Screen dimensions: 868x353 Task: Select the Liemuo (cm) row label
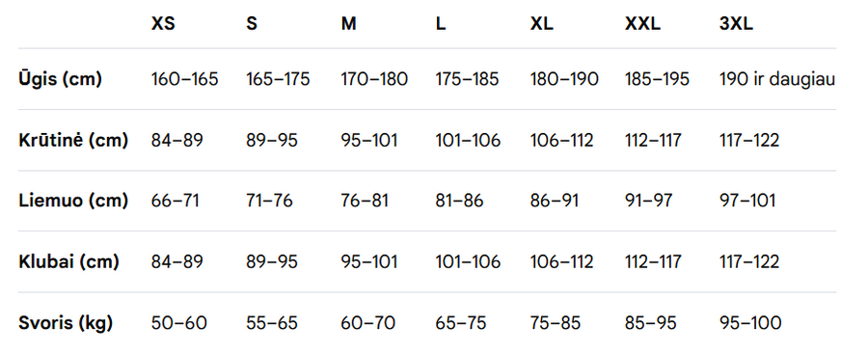[x=73, y=201]
